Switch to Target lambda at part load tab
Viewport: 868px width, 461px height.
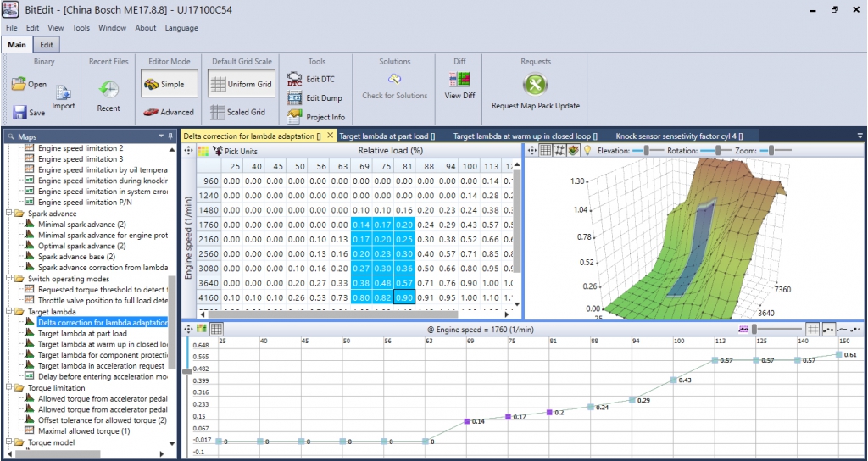387,136
